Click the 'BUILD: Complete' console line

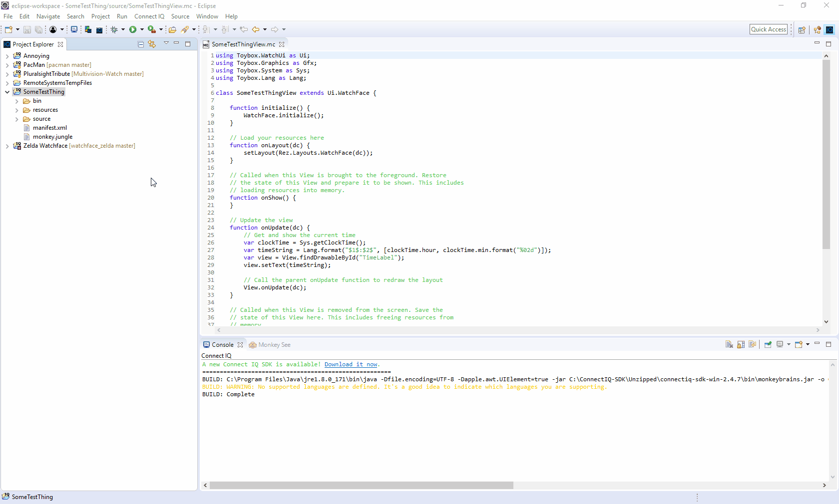(228, 394)
